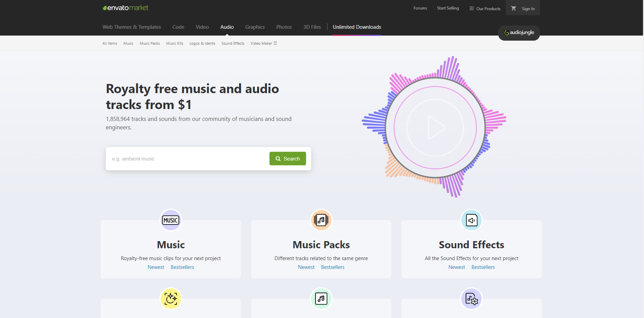Go to Unlimited Downloads
The image size is (644, 318).
357,27
